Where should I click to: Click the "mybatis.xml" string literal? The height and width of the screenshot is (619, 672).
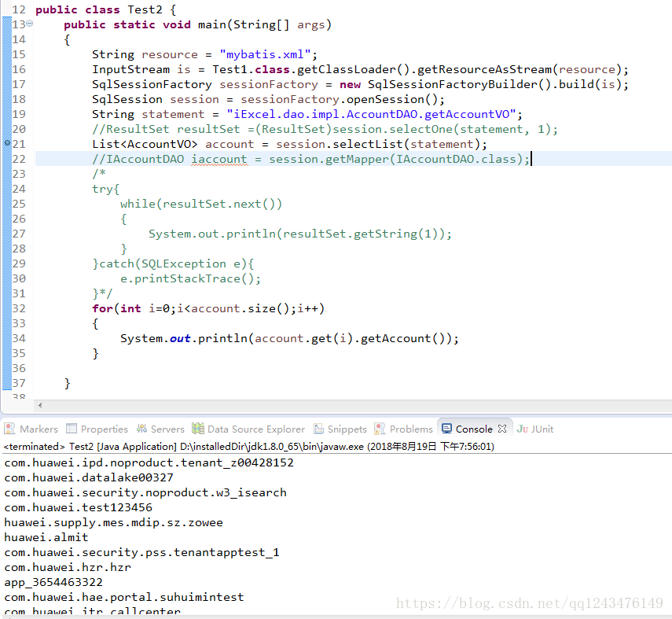click(265, 54)
